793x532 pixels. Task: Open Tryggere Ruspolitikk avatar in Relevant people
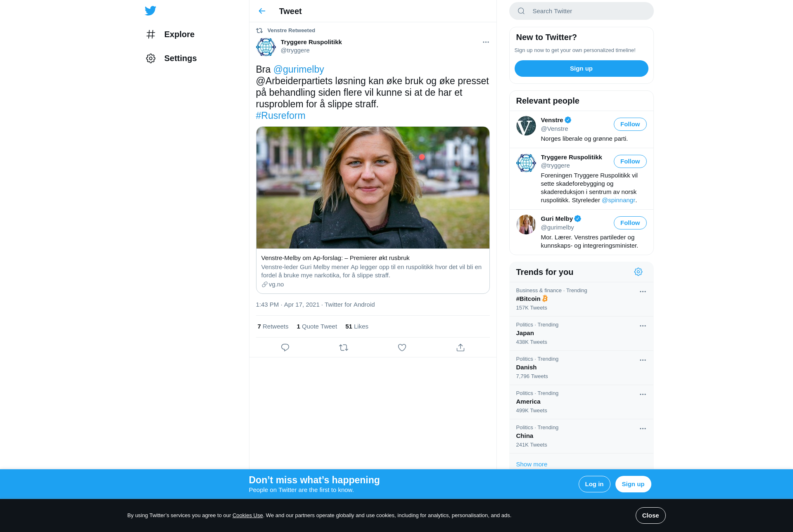pos(526,163)
